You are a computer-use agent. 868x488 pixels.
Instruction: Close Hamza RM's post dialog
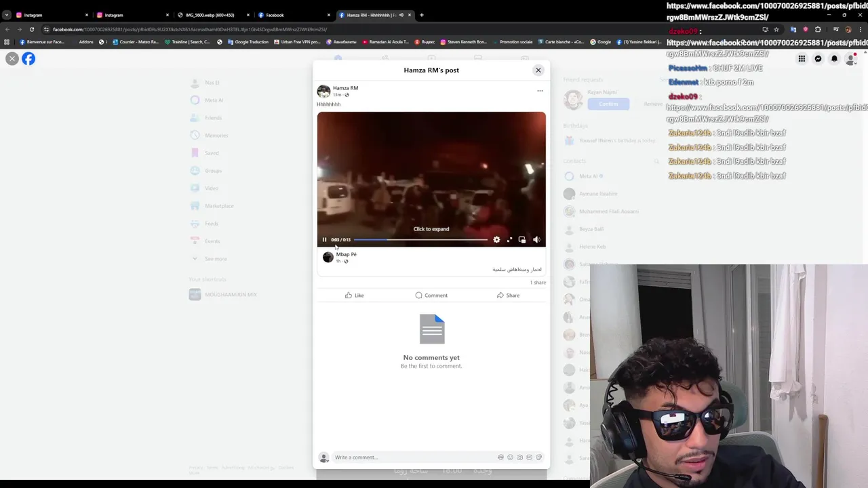(x=538, y=70)
